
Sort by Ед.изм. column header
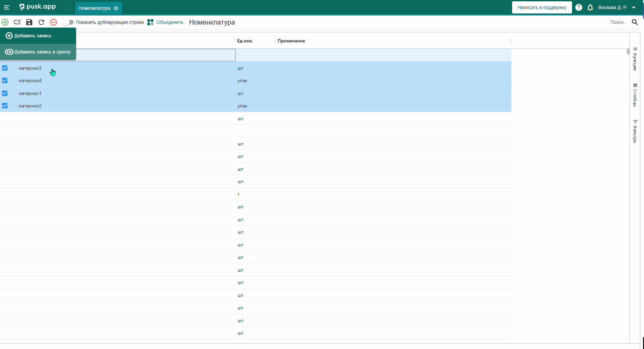[x=245, y=41]
